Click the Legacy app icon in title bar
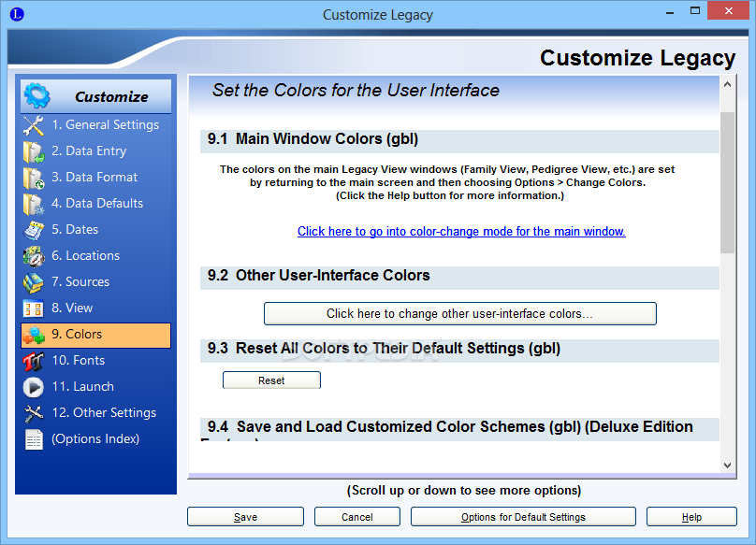Viewport: 756px width, 545px height. pos(17,14)
